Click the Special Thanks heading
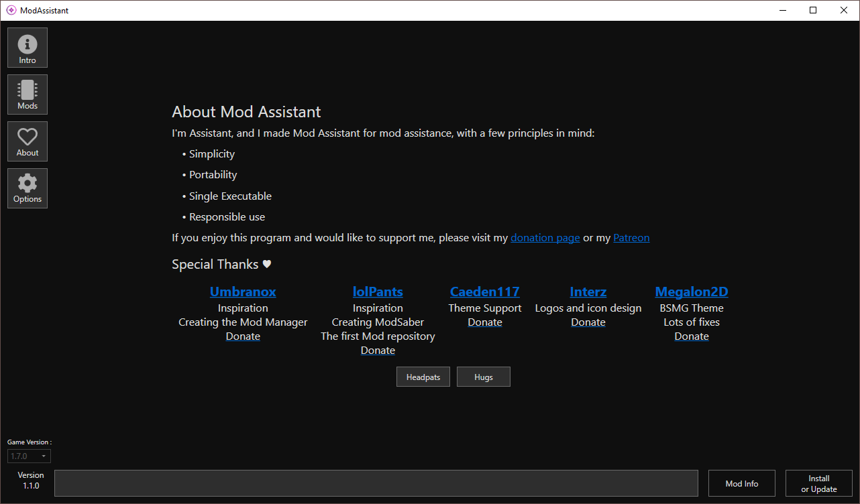The image size is (860, 504). click(x=221, y=264)
